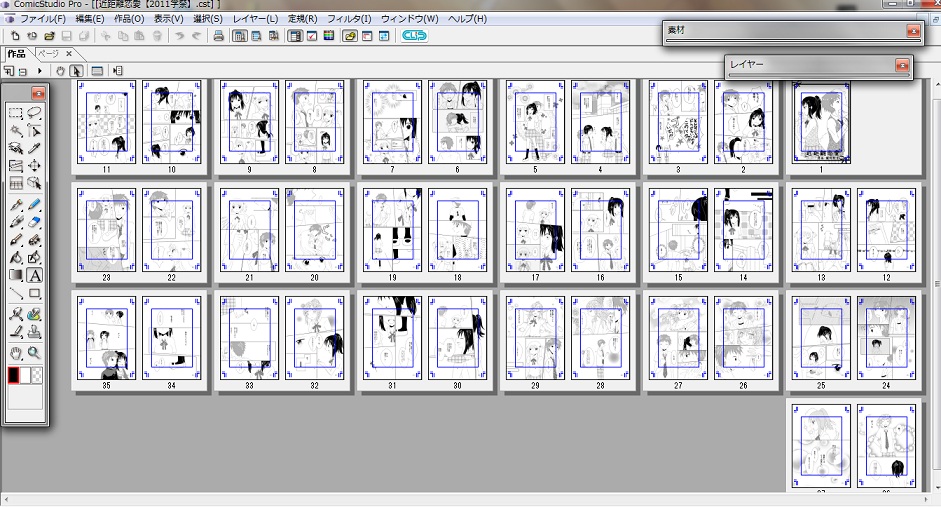Click the film-strip view icon in sub-toolbar
The width and height of the screenshot is (941, 507).
click(x=97, y=71)
